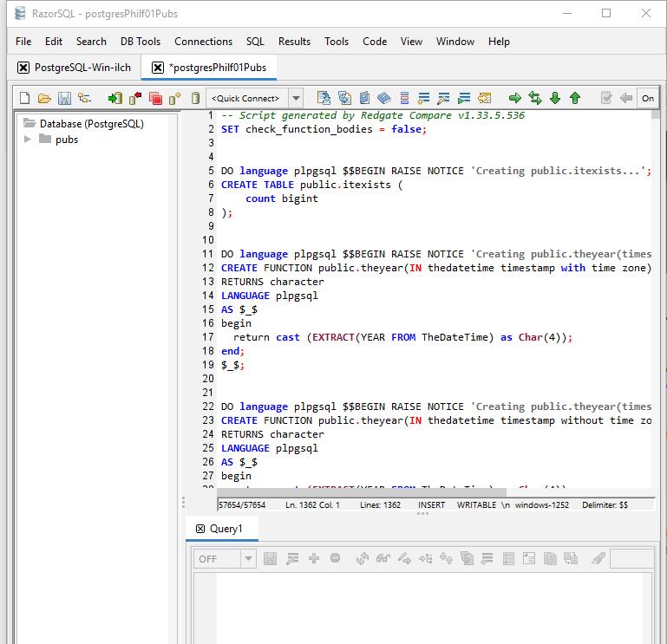Click the editor vertical scrollbar
Viewport: 667px width, 644px height.
656,114
